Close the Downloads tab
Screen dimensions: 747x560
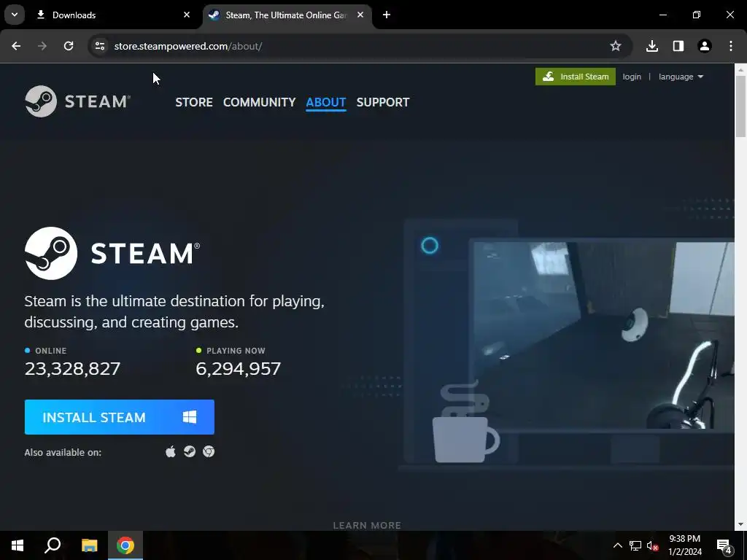tap(187, 15)
